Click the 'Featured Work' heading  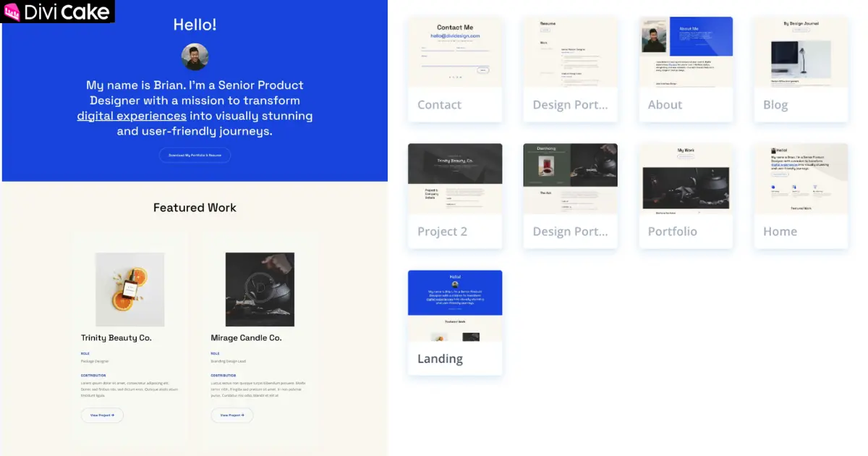click(x=195, y=208)
